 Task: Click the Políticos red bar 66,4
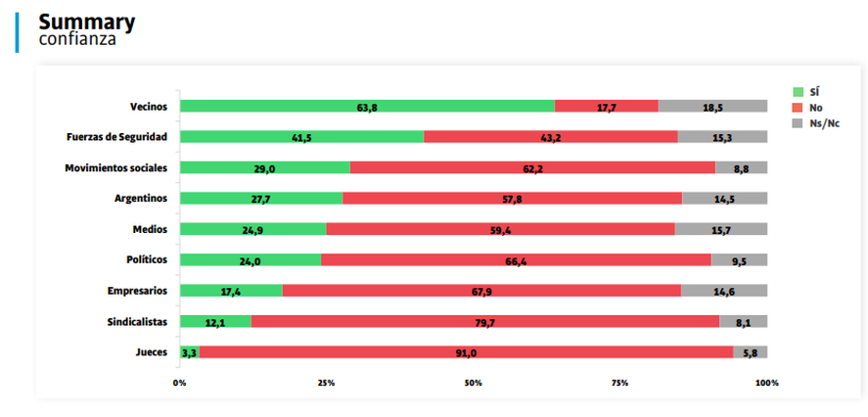pos(516,260)
